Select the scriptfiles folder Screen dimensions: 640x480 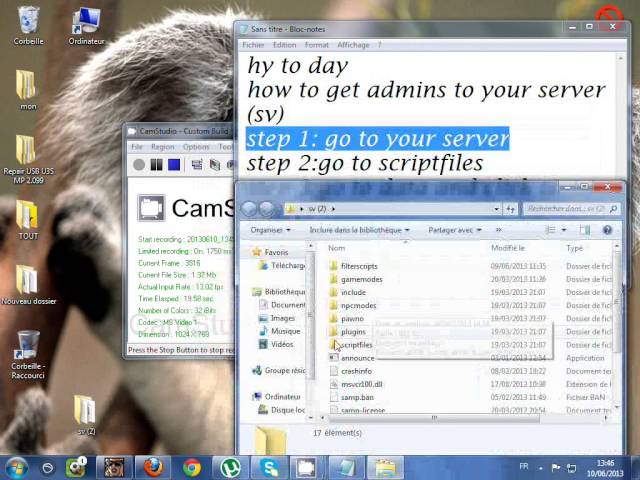tap(351, 345)
